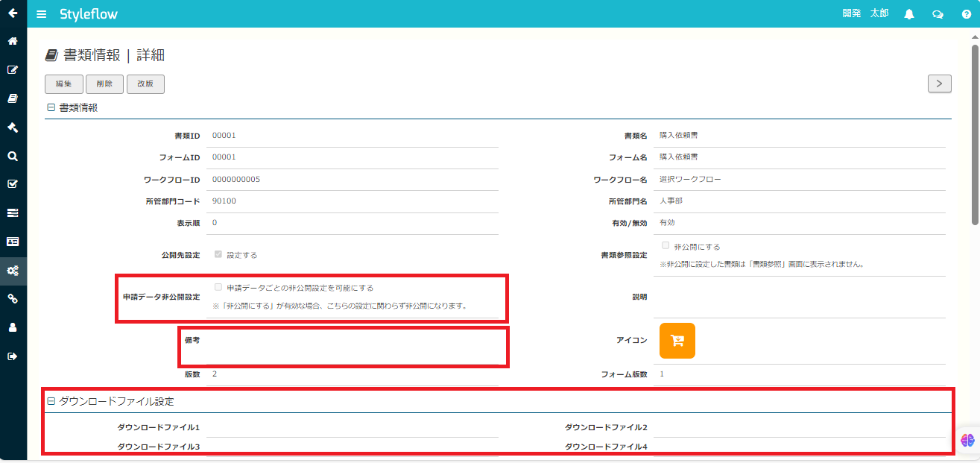The image size is (980, 463).
Task: Click the 人事部 department name
Action: pos(671,201)
